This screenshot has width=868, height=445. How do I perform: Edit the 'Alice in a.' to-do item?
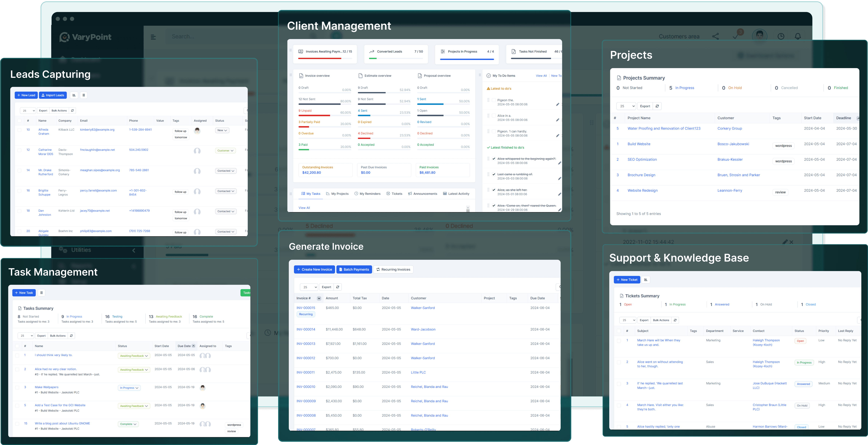[x=558, y=120]
